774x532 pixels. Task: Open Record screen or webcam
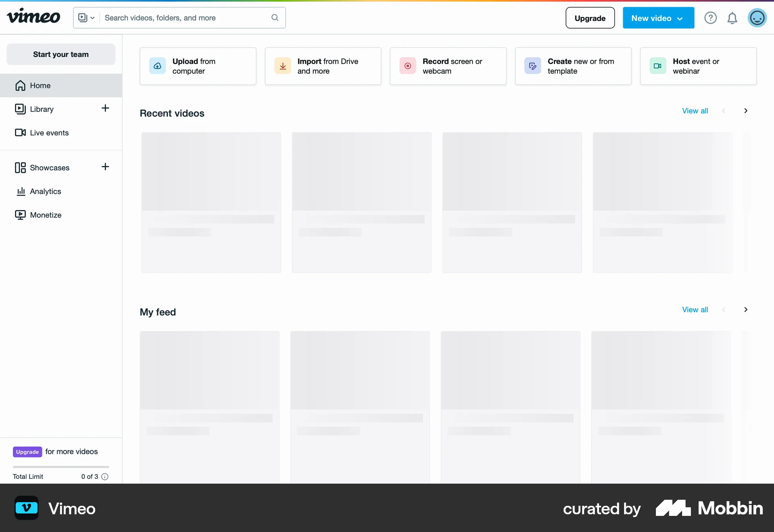click(448, 66)
